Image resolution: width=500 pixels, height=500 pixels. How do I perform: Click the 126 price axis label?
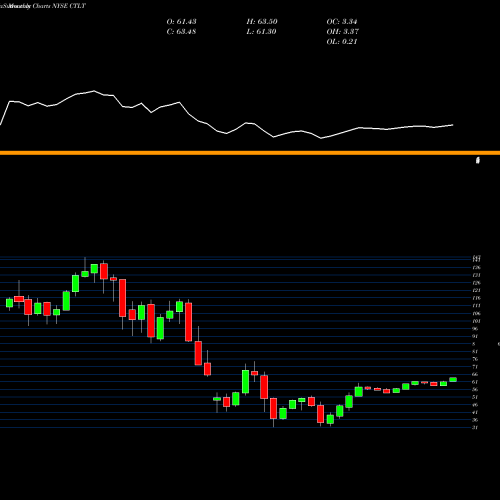tap(476, 283)
